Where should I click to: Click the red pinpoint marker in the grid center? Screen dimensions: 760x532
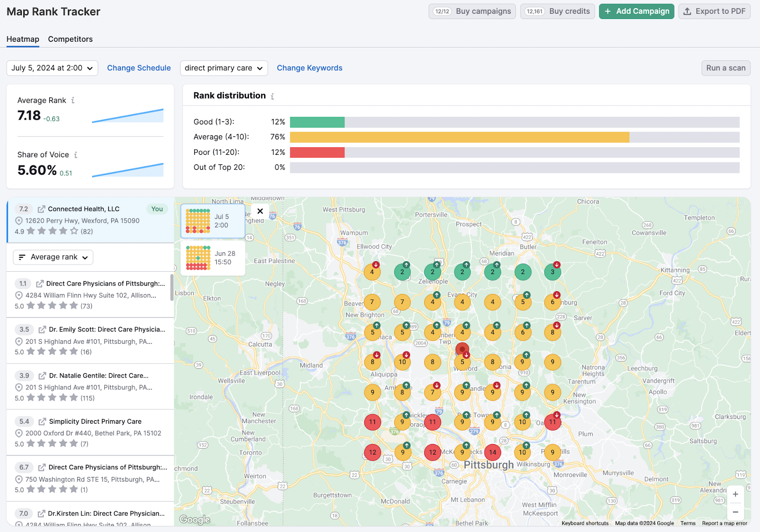pyautogui.click(x=462, y=350)
